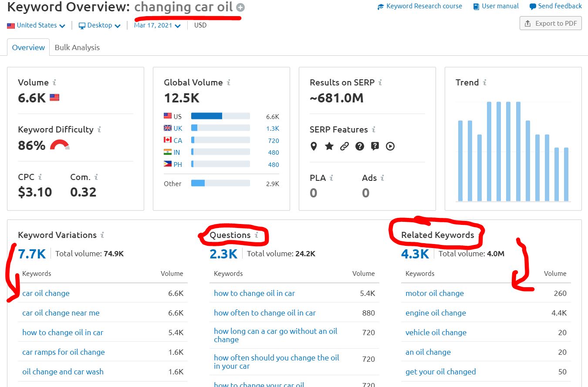Click the Com. info icon
The image size is (588, 387).
pos(96,177)
